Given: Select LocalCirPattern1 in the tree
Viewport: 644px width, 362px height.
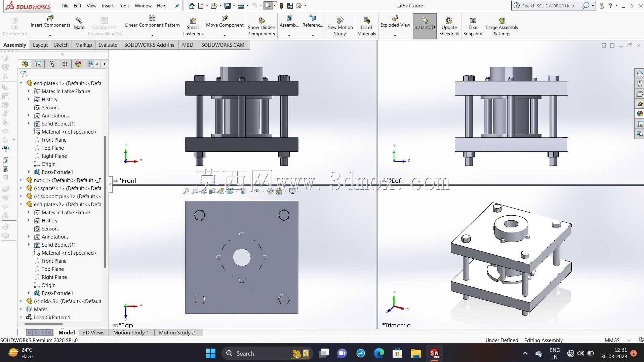Looking at the screenshot, I should [52, 318].
